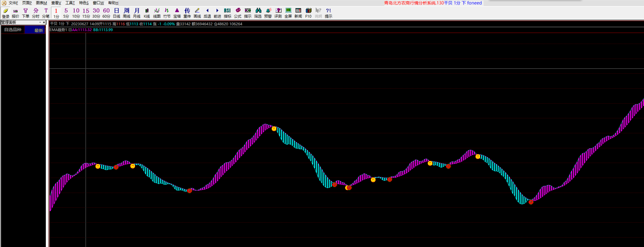Open the 报价 quotes view
Image resolution: width=644 pixels, height=247 pixels.
tap(16, 13)
